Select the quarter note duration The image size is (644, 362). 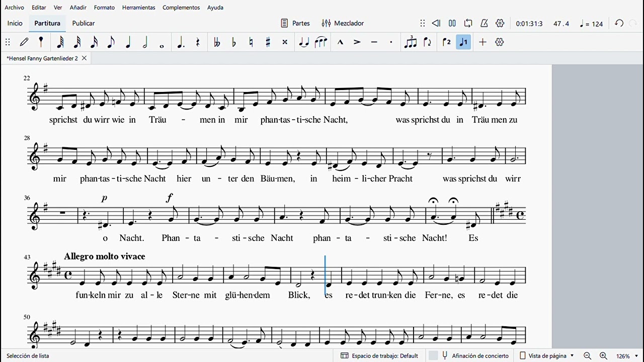(x=128, y=42)
